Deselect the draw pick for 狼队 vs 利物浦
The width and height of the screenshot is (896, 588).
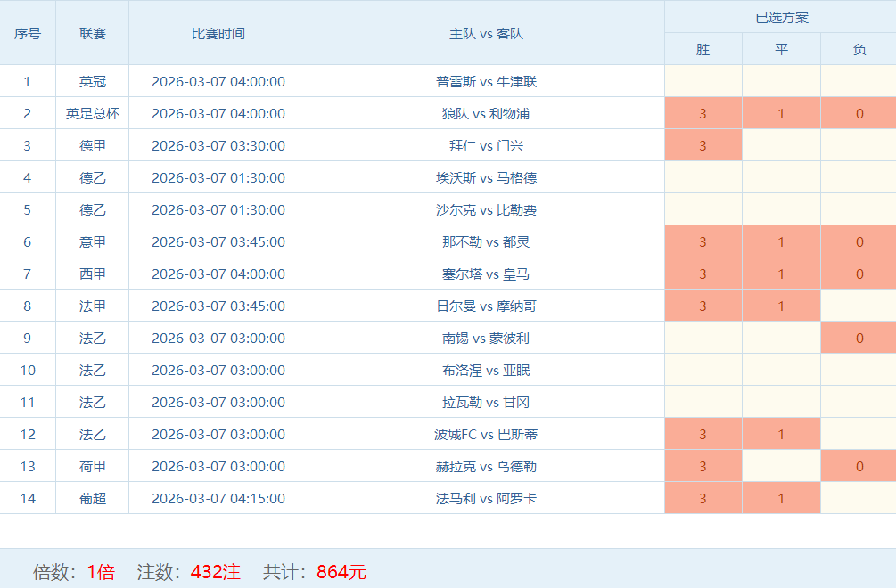click(x=781, y=113)
